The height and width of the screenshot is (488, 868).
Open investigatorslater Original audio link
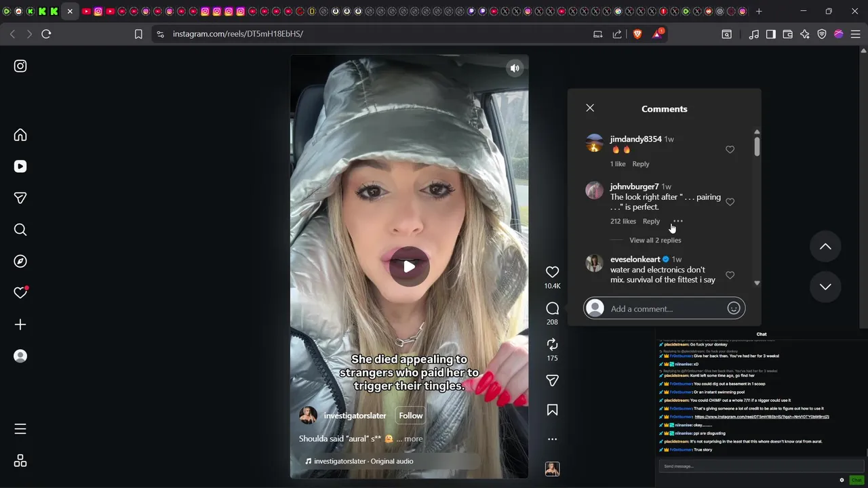pyautogui.click(x=363, y=461)
